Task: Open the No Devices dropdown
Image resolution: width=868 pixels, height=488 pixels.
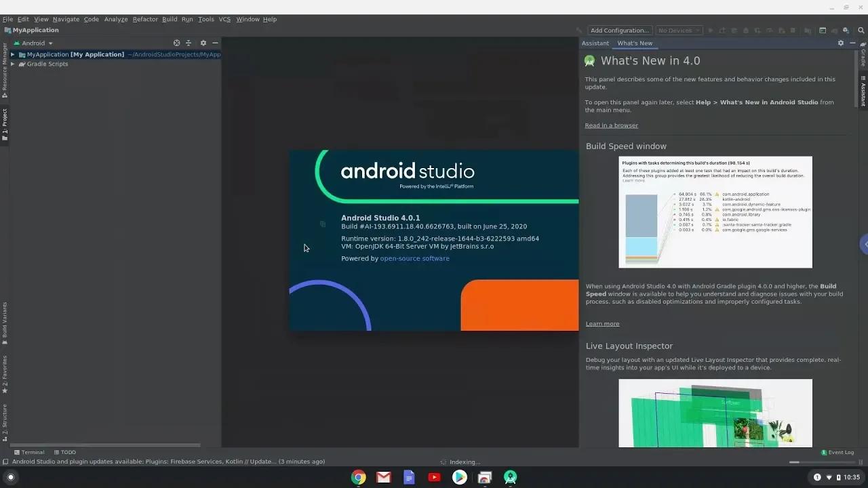Action: coord(679,30)
